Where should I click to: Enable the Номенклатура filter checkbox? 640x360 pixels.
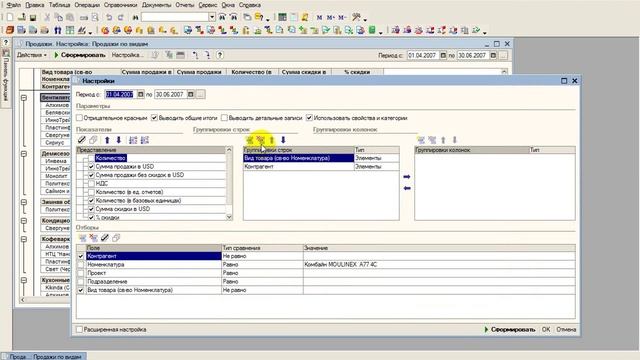pos(81,264)
